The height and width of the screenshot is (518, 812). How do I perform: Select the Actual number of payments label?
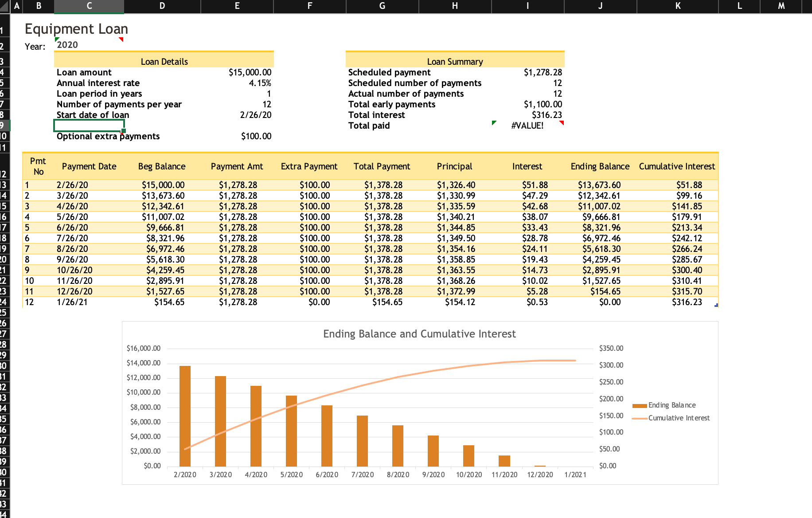(406, 94)
